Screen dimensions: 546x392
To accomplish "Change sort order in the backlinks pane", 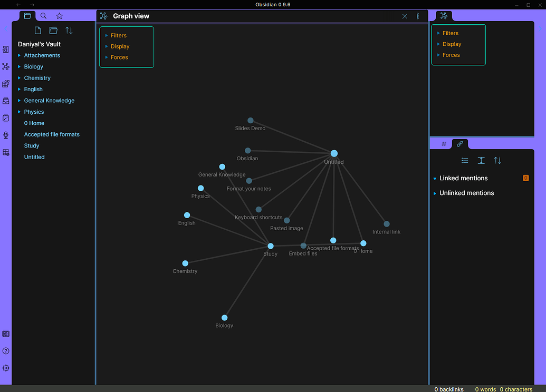I will coord(497,160).
